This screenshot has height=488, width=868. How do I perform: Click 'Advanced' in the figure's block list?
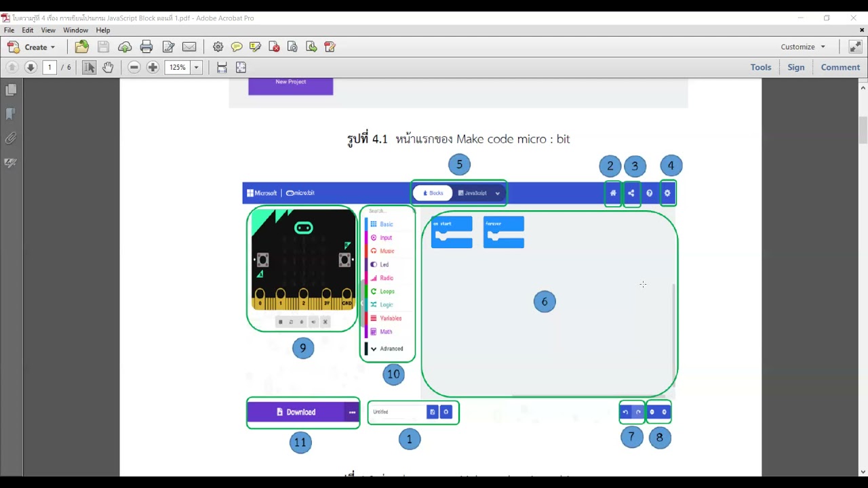pyautogui.click(x=391, y=348)
